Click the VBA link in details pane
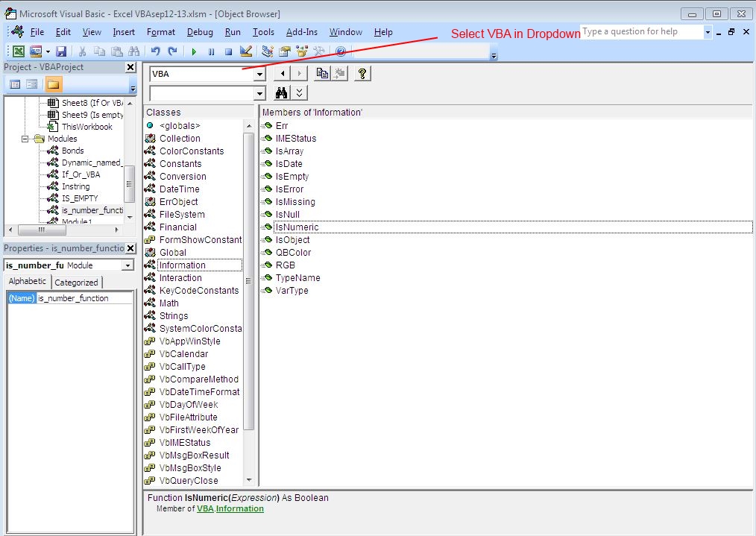Screen dimensions: 756x536 point(205,508)
